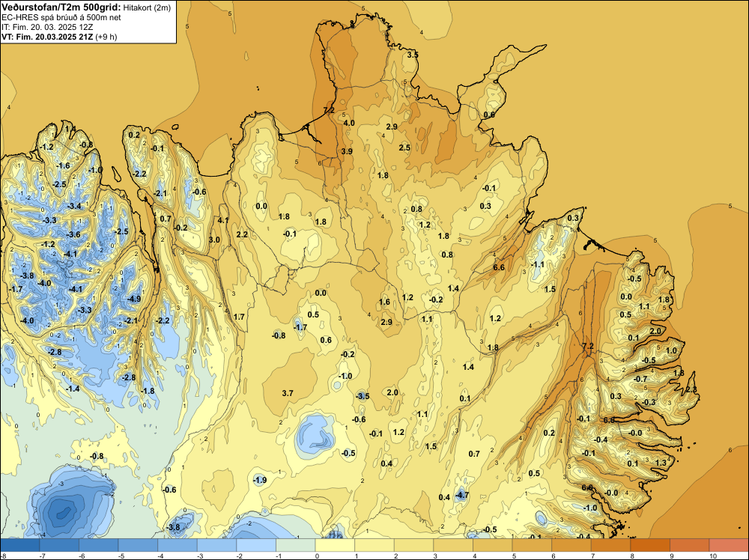Click the -1.1 temperature value on the map

pyautogui.click(x=537, y=264)
